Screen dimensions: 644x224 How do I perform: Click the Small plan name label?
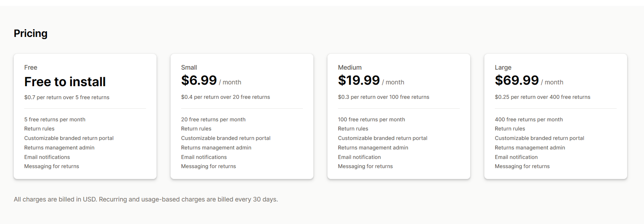coord(189,67)
